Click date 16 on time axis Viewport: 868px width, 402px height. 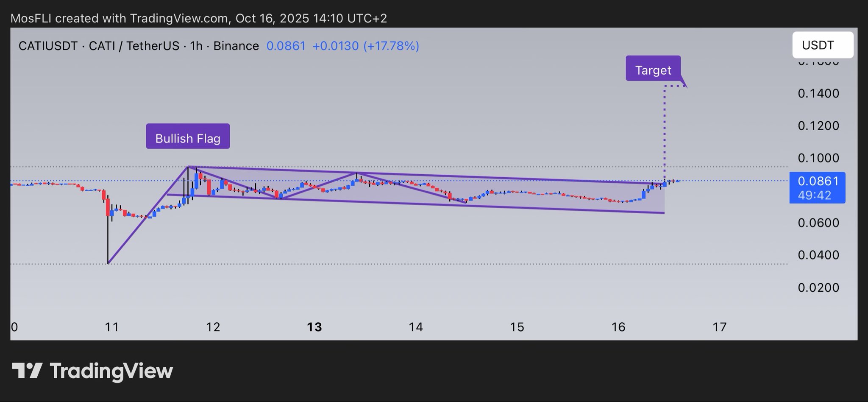click(x=618, y=327)
